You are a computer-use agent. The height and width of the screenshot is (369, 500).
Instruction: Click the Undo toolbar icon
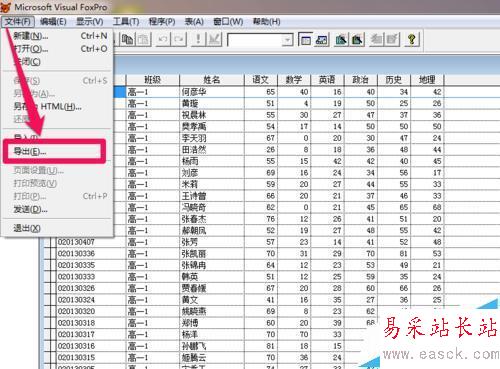click(x=163, y=40)
